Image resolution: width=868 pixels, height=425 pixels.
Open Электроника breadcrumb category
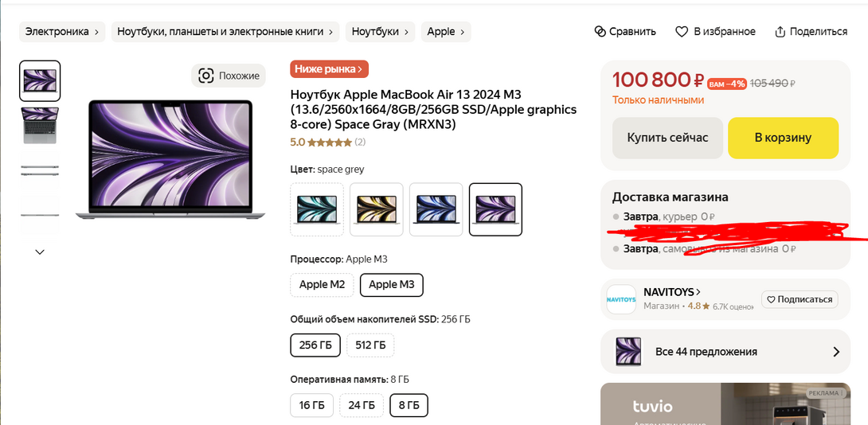(x=62, y=32)
